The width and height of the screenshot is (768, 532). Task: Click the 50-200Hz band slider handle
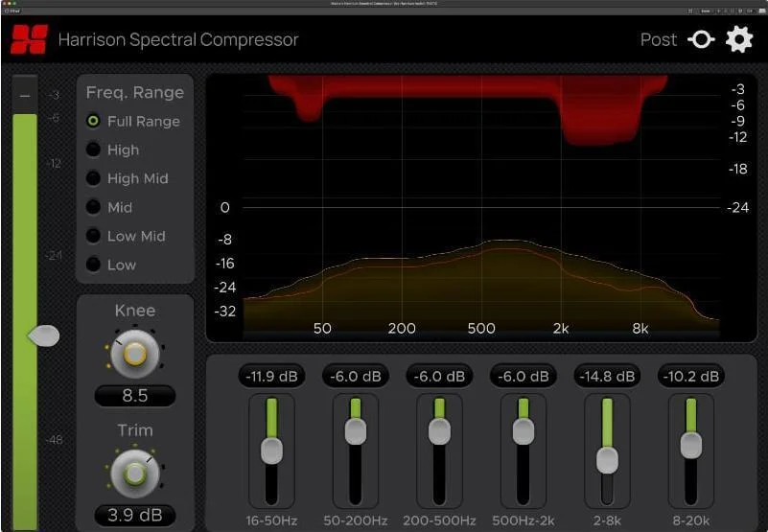tap(356, 431)
